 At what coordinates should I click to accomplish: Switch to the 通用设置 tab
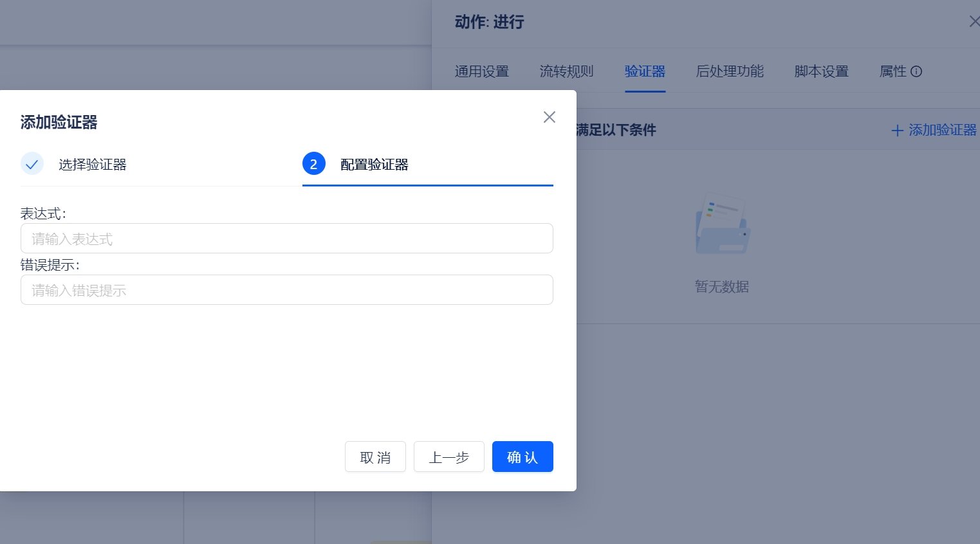481,71
